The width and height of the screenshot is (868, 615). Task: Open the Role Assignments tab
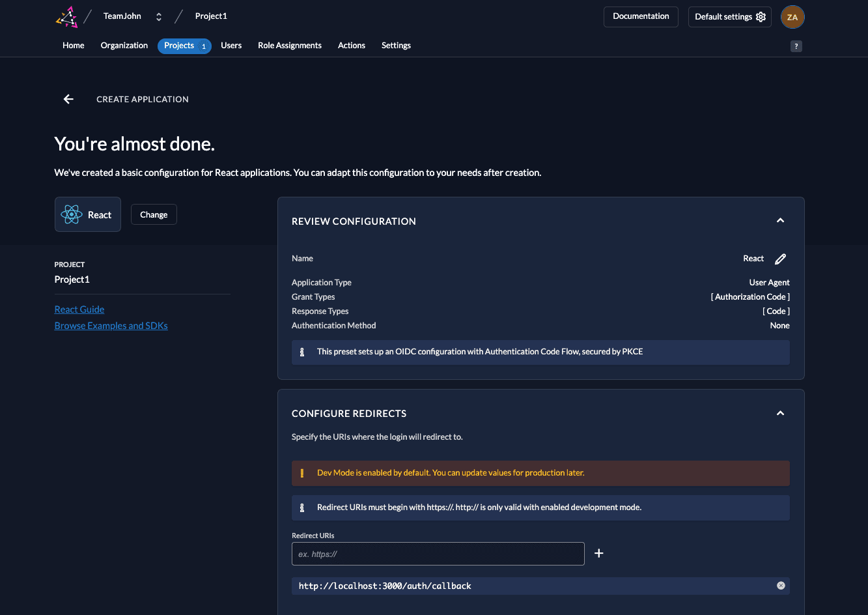point(290,46)
